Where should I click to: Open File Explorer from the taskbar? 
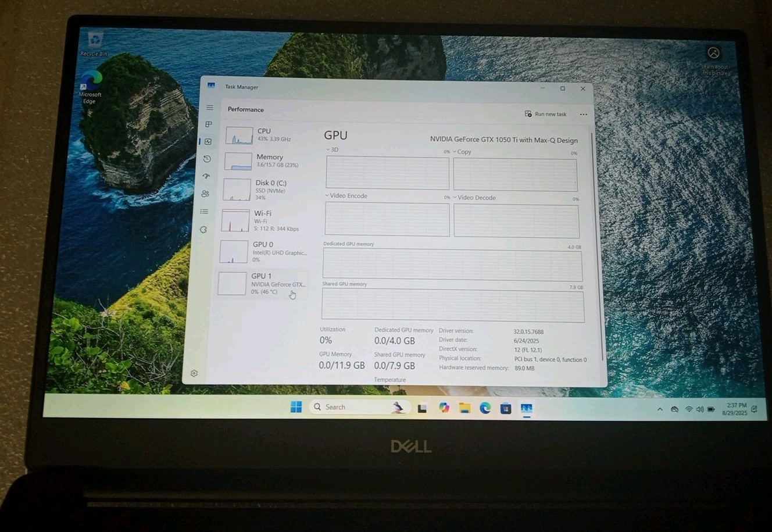[x=464, y=408]
